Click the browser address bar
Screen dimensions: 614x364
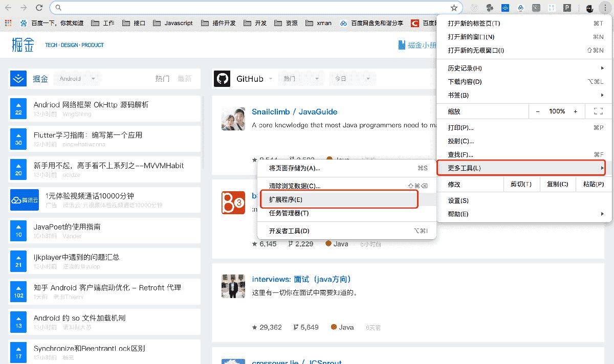[256, 8]
